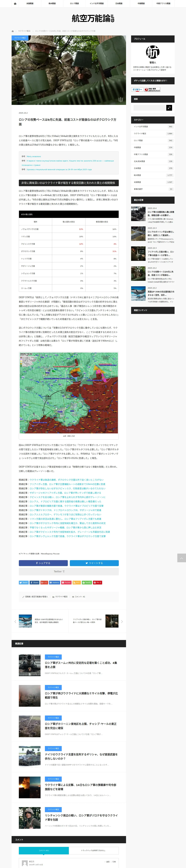Open related article ロシア軍がカリーニン東地区を占領
This screenshot has width=186, height=868.
(81, 726)
